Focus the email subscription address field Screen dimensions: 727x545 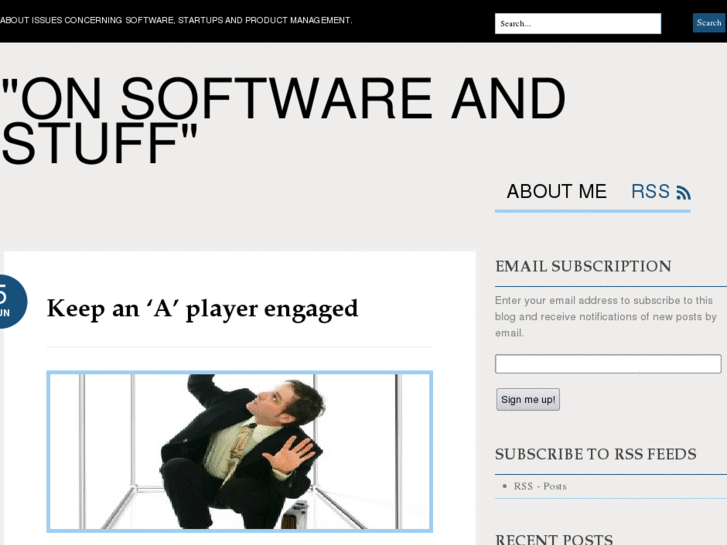(608, 364)
